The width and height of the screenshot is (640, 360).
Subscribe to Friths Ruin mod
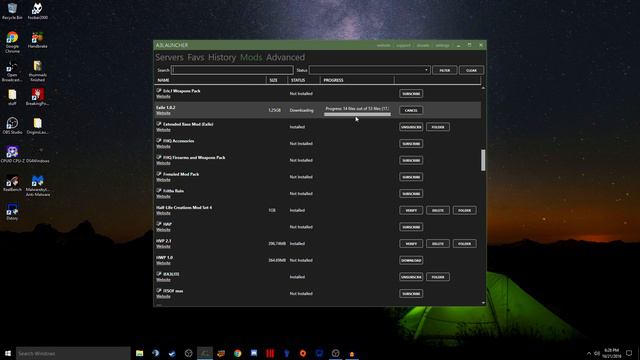411,193
